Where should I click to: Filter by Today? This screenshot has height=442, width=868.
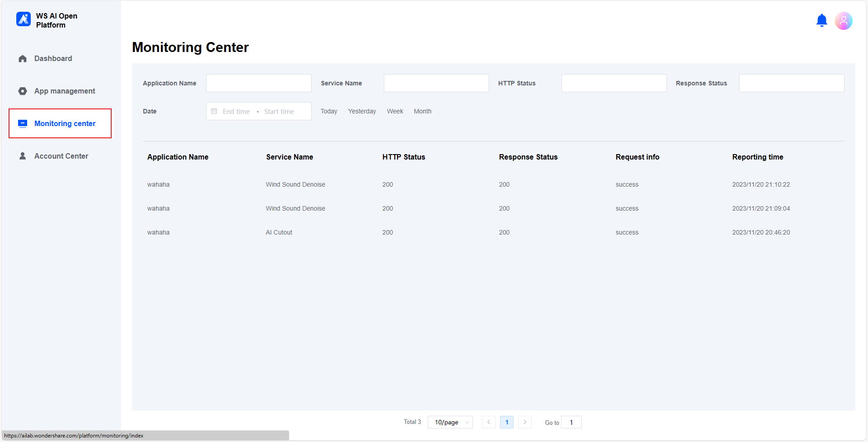[x=329, y=111]
